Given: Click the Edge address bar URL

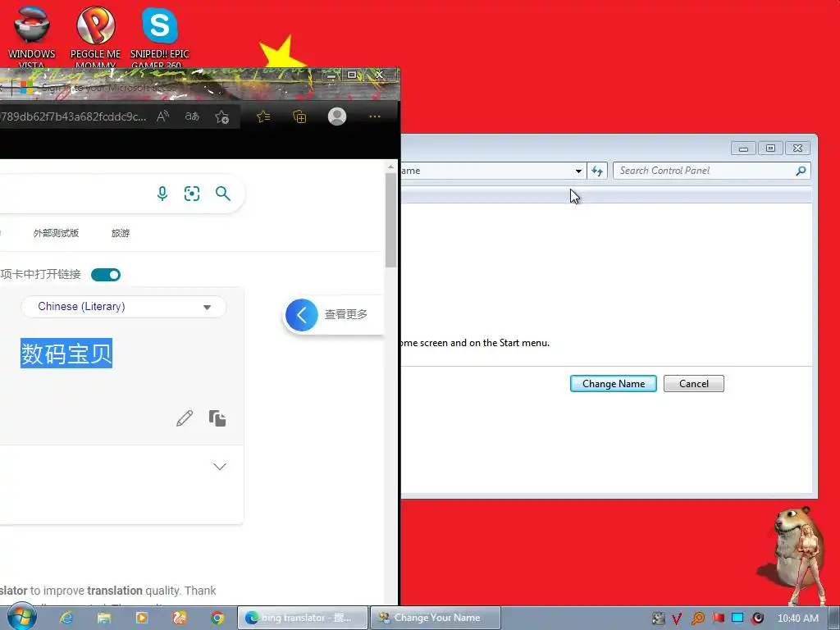Looking at the screenshot, I should (73, 116).
